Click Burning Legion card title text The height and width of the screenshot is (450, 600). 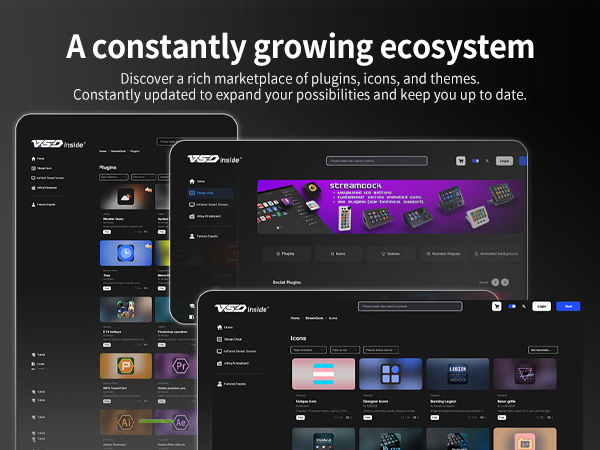pos(443,401)
